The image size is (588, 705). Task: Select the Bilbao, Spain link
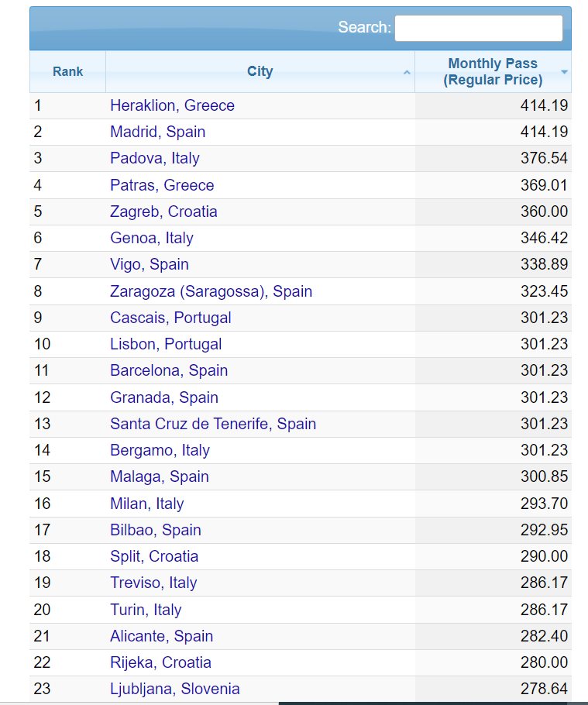point(155,530)
